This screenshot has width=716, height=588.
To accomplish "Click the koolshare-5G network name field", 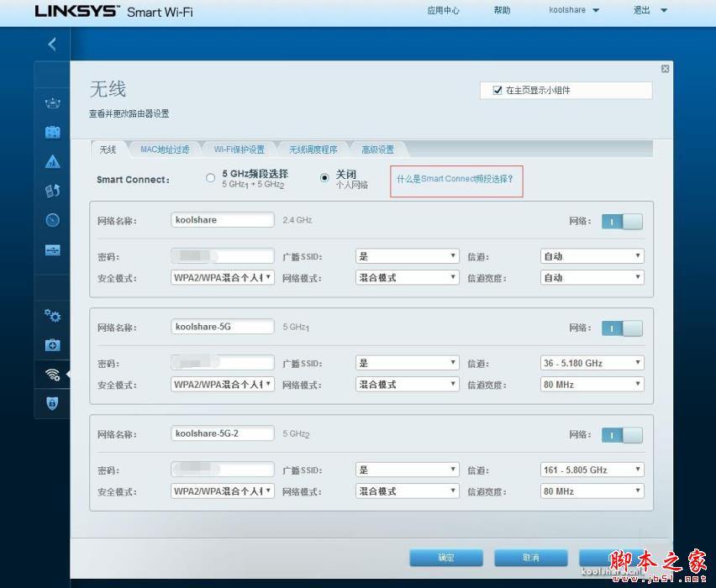I will (x=223, y=327).
